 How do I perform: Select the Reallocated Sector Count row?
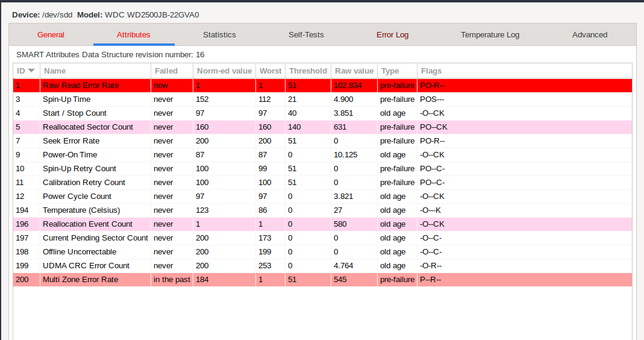[322, 127]
